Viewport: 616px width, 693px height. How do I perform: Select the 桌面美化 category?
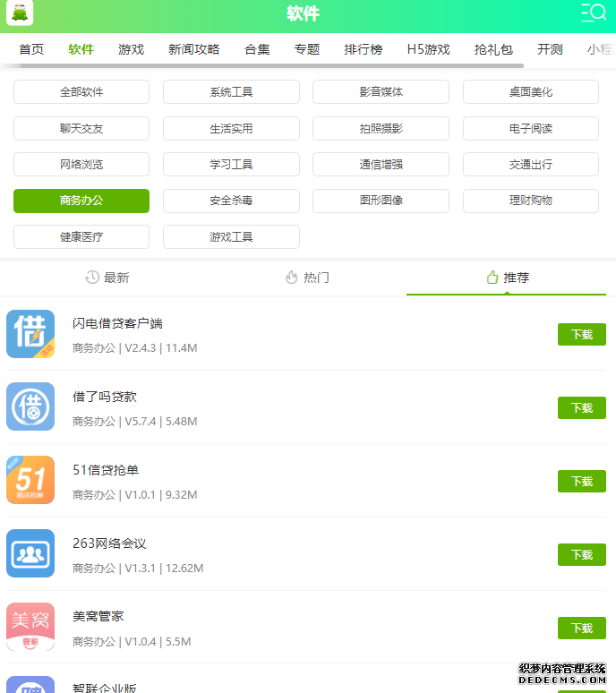pos(531,92)
